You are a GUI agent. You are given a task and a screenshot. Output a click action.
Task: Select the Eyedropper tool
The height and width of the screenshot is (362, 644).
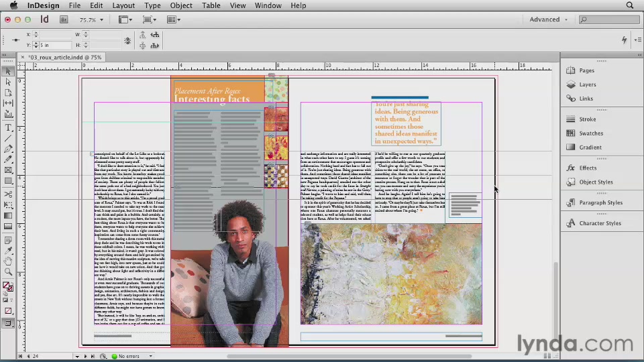tap(8, 250)
